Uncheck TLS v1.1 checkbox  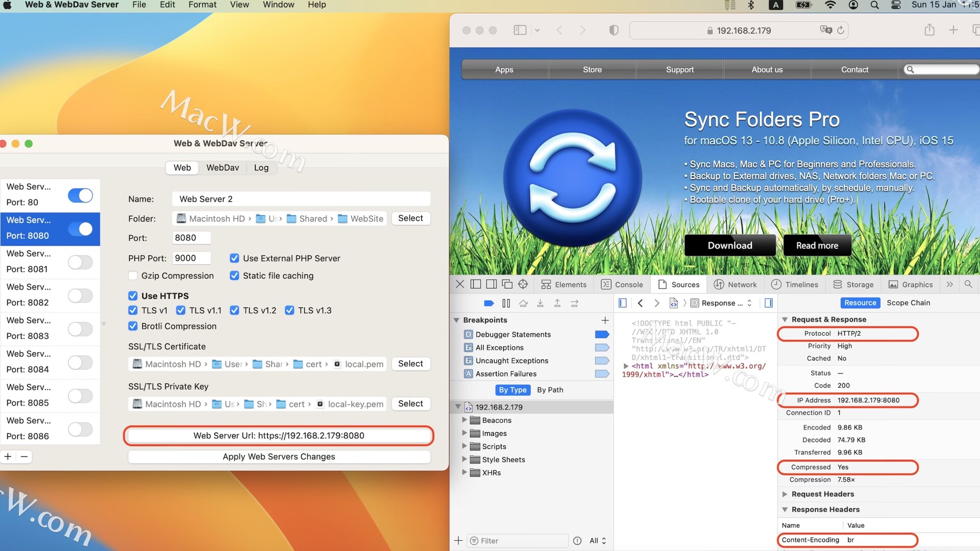pyautogui.click(x=181, y=310)
